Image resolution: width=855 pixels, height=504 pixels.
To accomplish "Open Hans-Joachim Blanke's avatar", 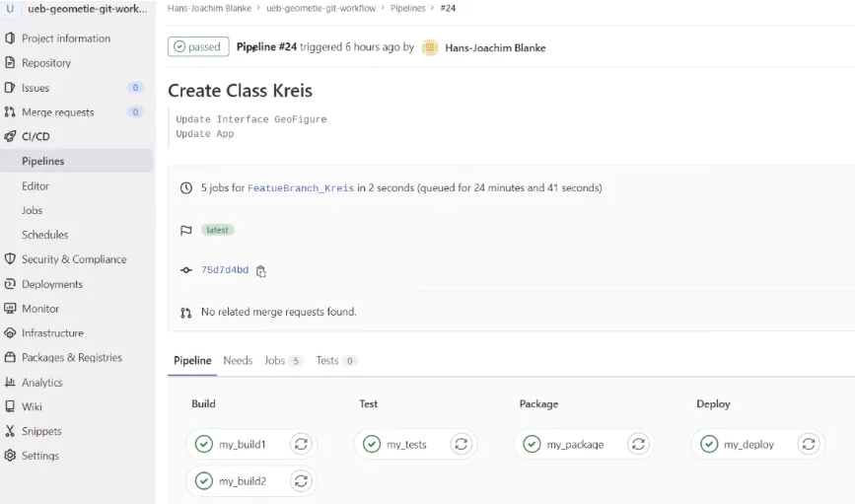I will tap(430, 47).
